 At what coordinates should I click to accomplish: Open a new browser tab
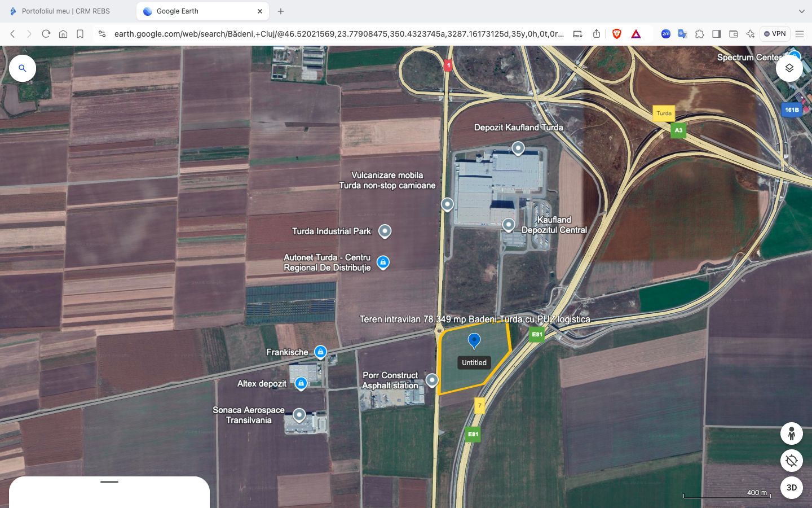click(x=281, y=11)
